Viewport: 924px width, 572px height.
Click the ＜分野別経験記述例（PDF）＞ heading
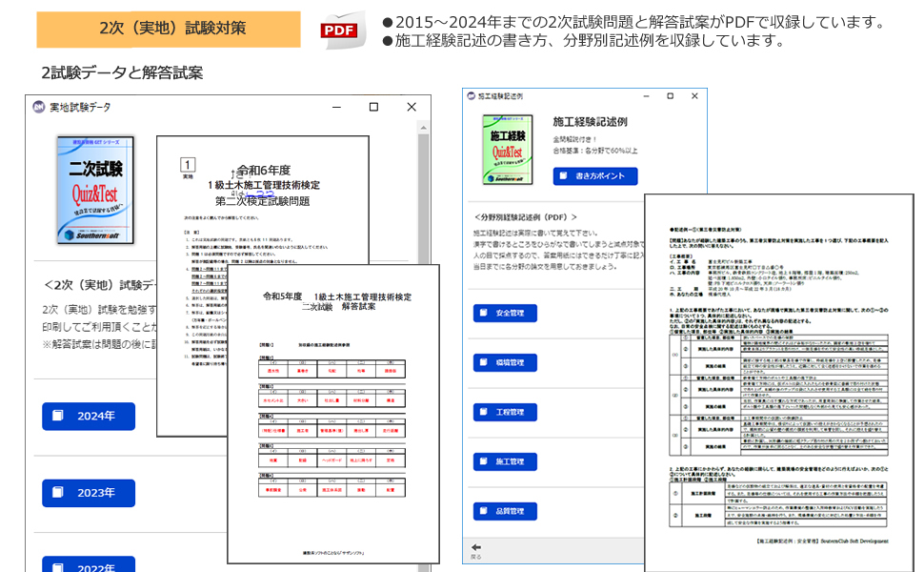click(x=525, y=217)
